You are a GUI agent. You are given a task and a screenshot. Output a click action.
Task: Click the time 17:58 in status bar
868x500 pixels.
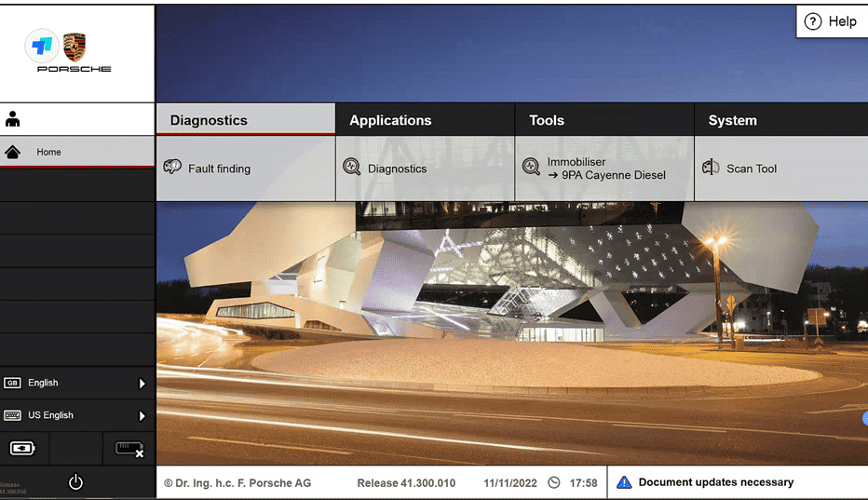tap(583, 483)
